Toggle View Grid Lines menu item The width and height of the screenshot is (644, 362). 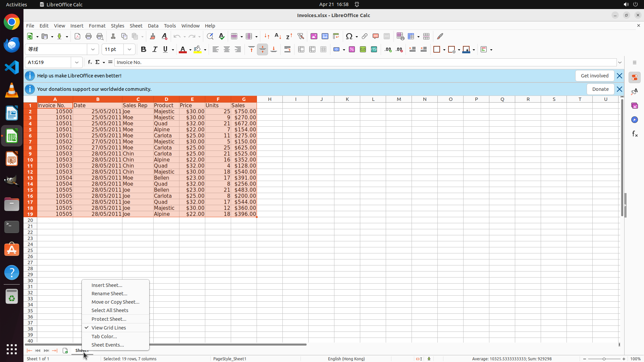pos(108,327)
